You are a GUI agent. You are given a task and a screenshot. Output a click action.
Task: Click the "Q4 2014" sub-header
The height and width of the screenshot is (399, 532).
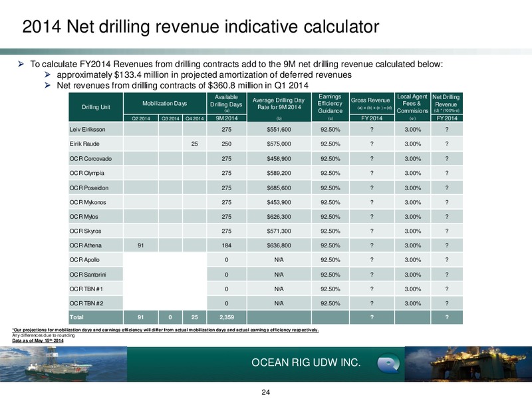click(194, 118)
